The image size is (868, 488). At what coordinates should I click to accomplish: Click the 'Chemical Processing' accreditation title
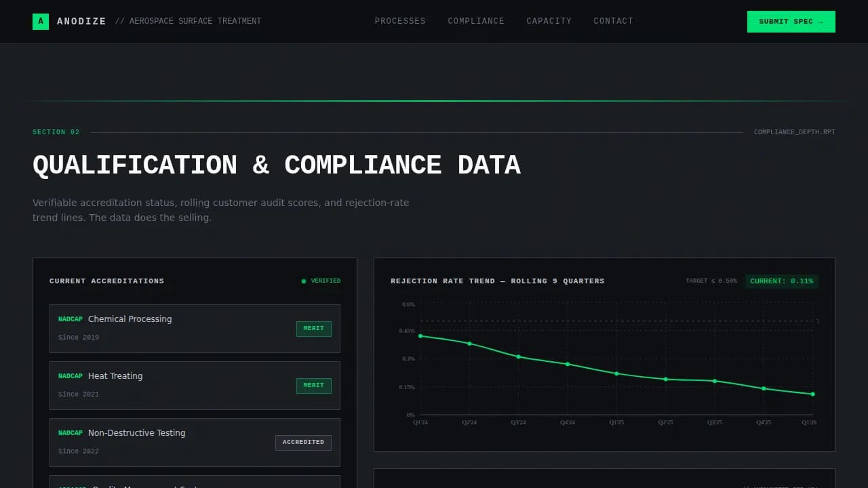click(x=130, y=319)
